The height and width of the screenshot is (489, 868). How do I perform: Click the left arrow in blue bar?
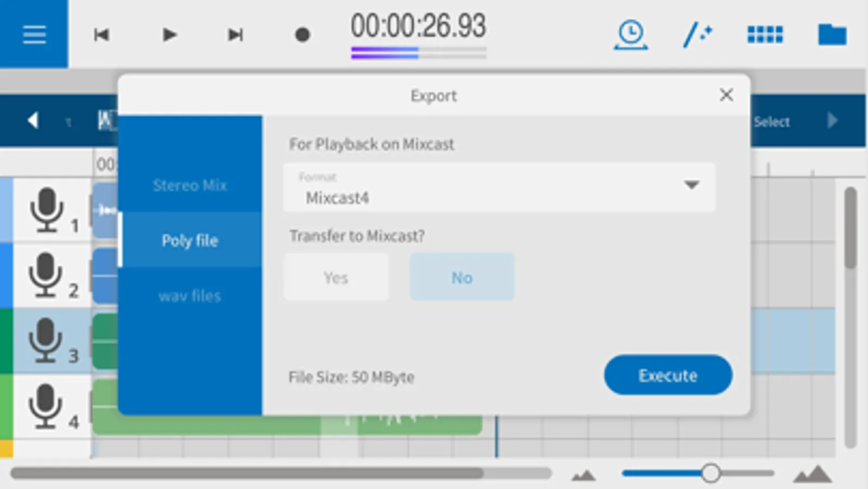pyautogui.click(x=33, y=120)
